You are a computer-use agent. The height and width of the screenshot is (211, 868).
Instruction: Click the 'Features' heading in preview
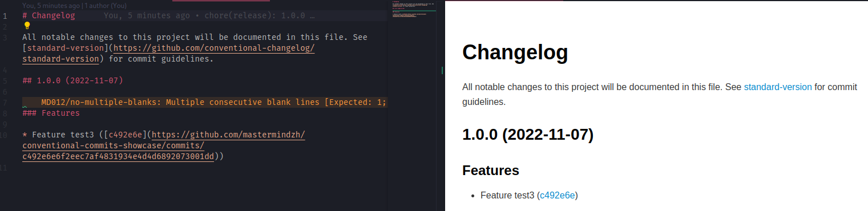491,170
